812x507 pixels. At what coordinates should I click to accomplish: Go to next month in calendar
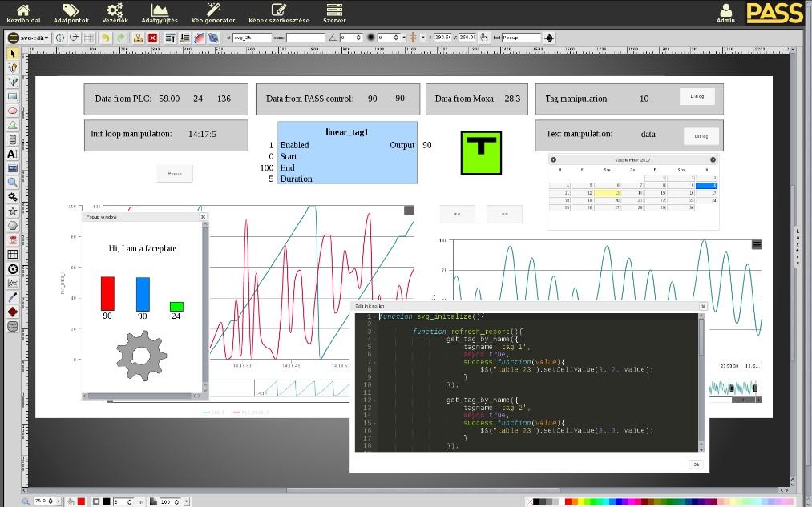point(713,160)
